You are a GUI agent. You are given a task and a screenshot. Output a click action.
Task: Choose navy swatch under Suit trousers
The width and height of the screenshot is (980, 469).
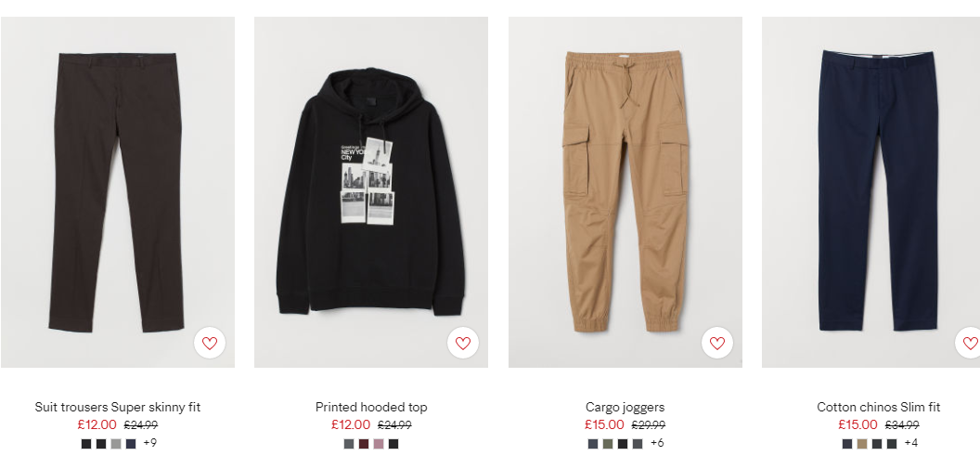tap(131, 444)
